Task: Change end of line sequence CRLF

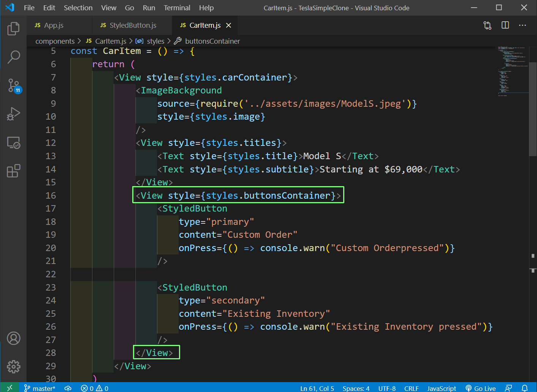Action: (x=411, y=388)
